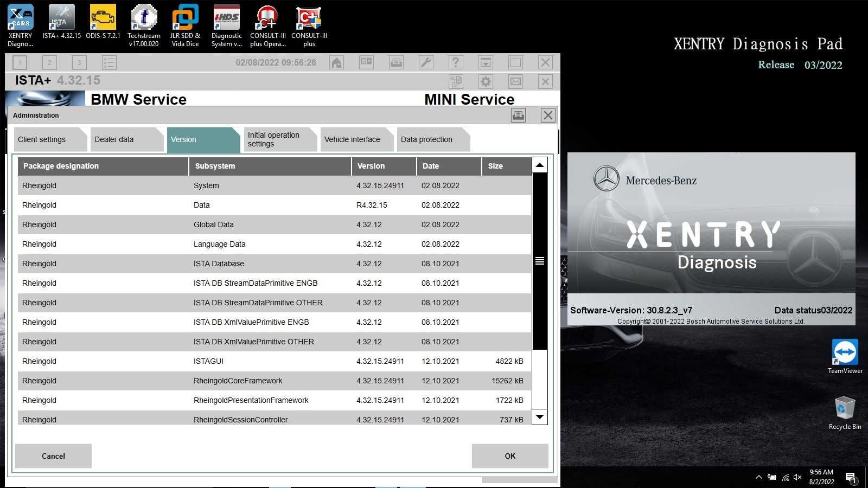This screenshot has height=488, width=868.
Task: Click version value R4.32.15
Action: pos(372,205)
